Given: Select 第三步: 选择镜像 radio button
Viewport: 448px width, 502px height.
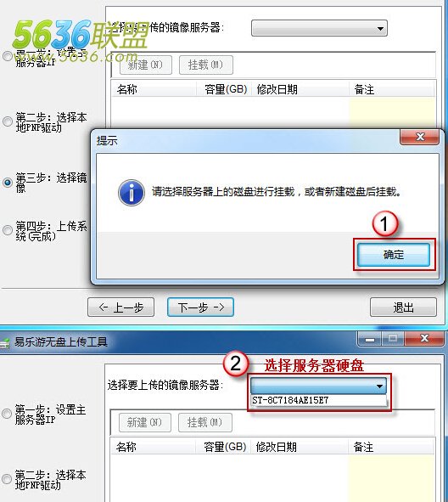Looking at the screenshot, I should click(x=8, y=182).
